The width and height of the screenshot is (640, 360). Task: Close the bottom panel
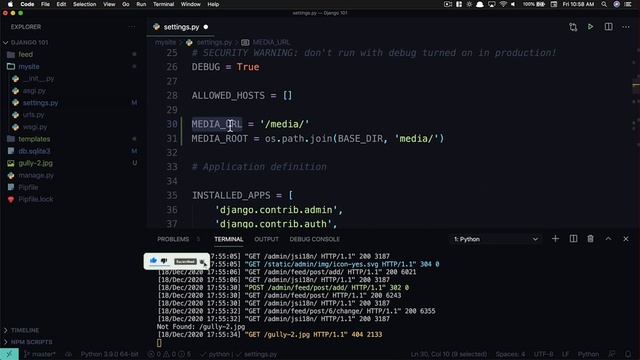(626, 239)
